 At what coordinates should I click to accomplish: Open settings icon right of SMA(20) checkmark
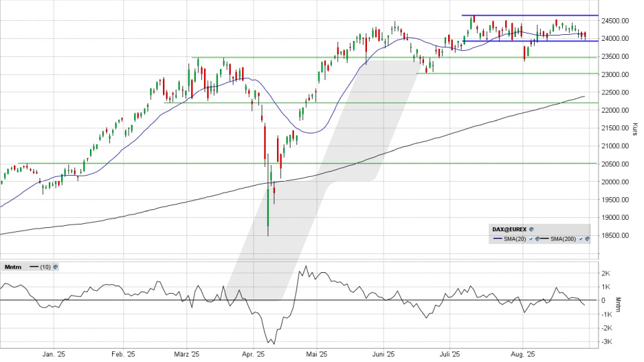point(537,239)
